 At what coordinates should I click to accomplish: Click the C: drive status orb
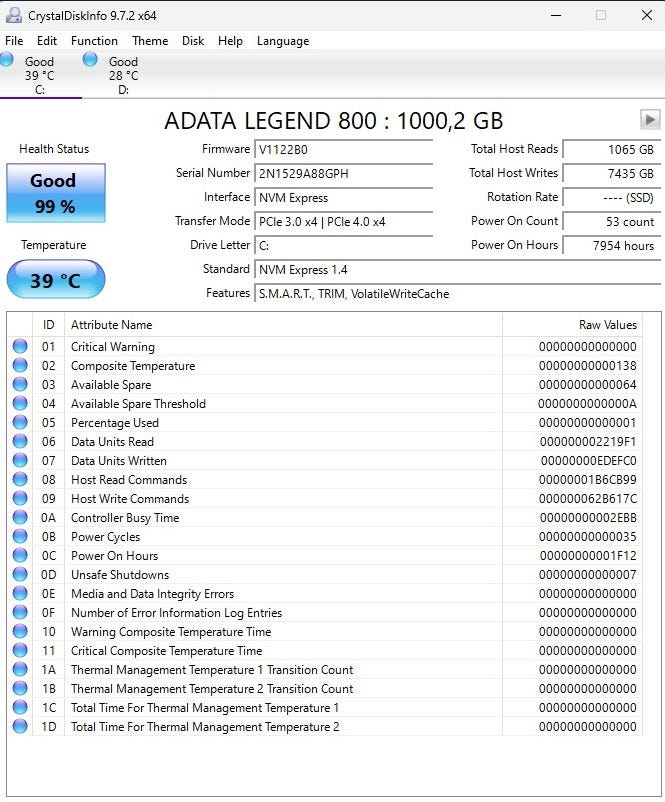(7, 60)
